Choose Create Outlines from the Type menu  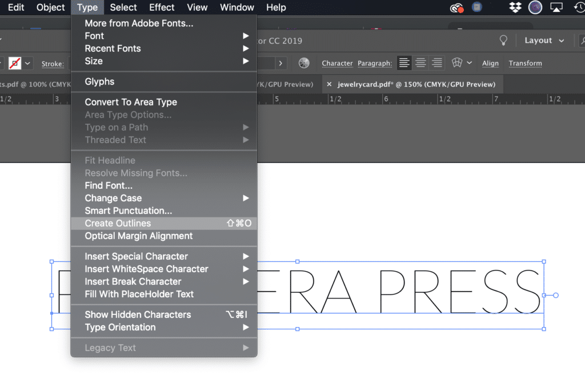click(x=163, y=223)
